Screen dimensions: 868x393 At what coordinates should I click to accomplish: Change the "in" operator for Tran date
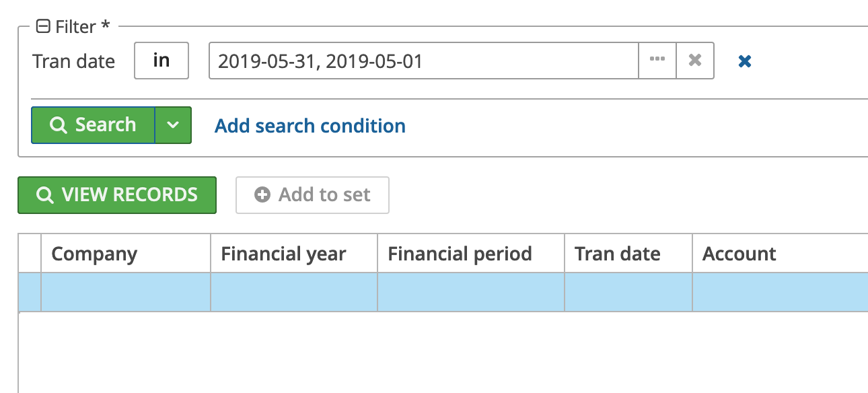point(161,61)
